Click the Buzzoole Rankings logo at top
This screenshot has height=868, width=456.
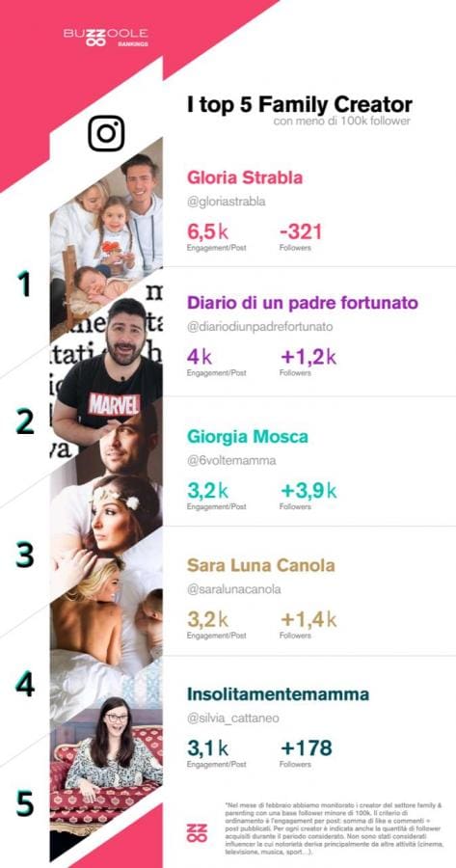point(106,37)
